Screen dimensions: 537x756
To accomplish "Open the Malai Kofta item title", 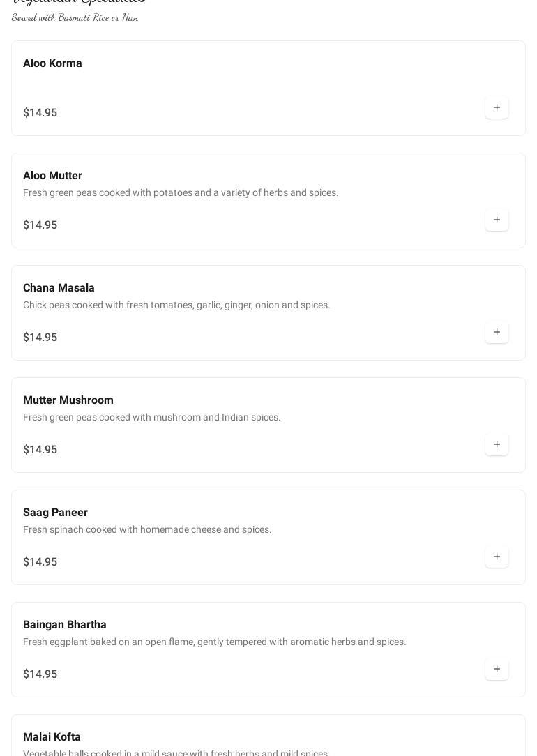I will pos(52,737).
